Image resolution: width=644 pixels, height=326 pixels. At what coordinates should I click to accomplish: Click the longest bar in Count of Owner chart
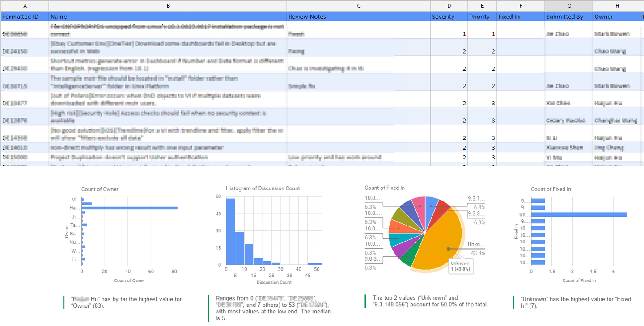click(130, 208)
